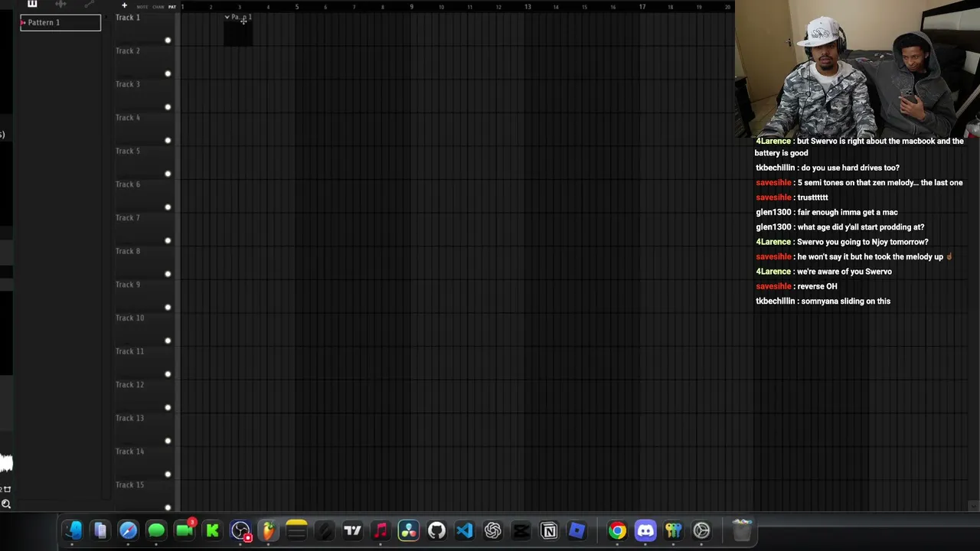Select Pattern 1 in the picker panel

(x=60, y=22)
